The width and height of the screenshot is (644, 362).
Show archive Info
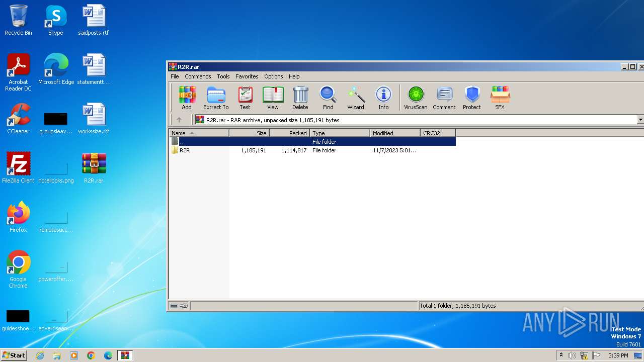tap(383, 98)
